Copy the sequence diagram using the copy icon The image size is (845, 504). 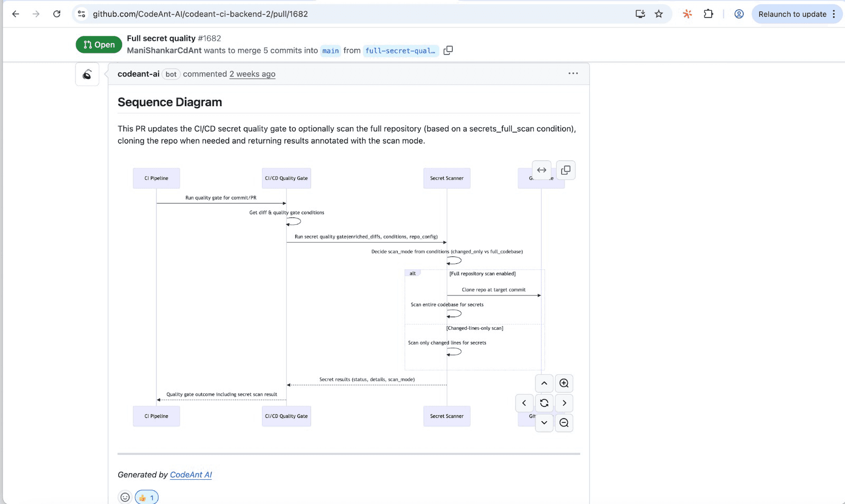(566, 170)
